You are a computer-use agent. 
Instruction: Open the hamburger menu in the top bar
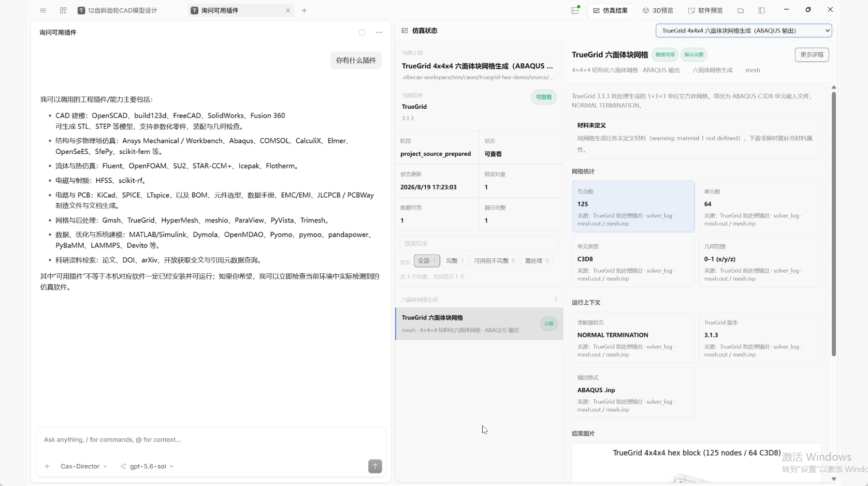tap(43, 10)
